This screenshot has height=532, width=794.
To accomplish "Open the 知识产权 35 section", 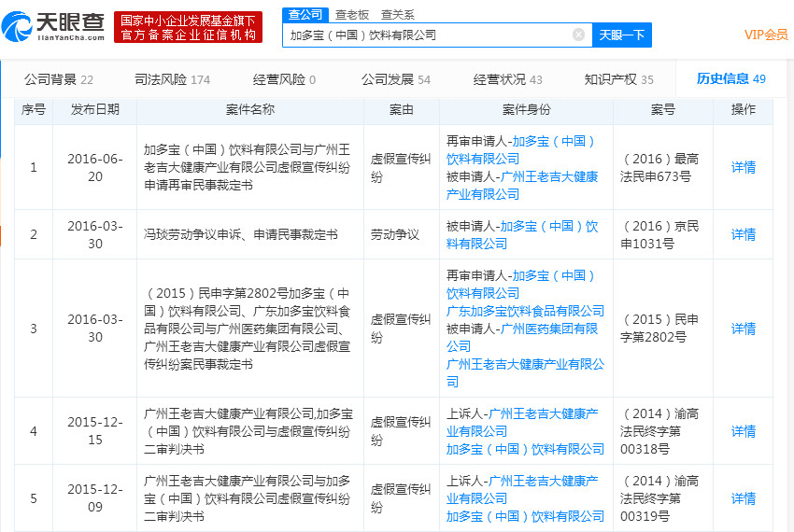I will point(618,79).
